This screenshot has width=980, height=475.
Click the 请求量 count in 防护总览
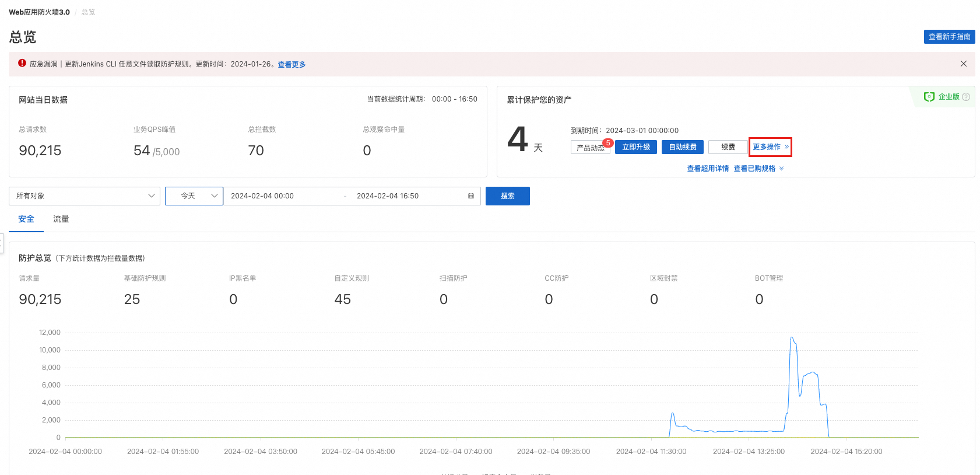point(40,299)
